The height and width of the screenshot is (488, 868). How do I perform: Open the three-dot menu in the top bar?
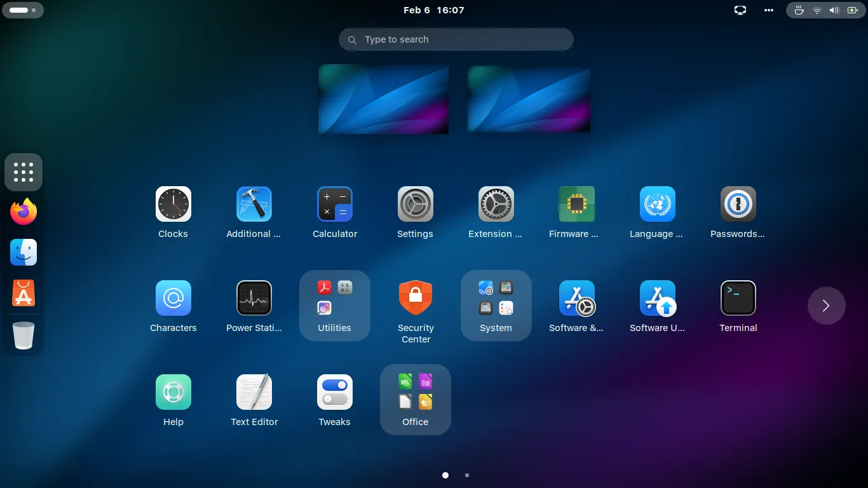pyautogui.click(x=768, y=10)
